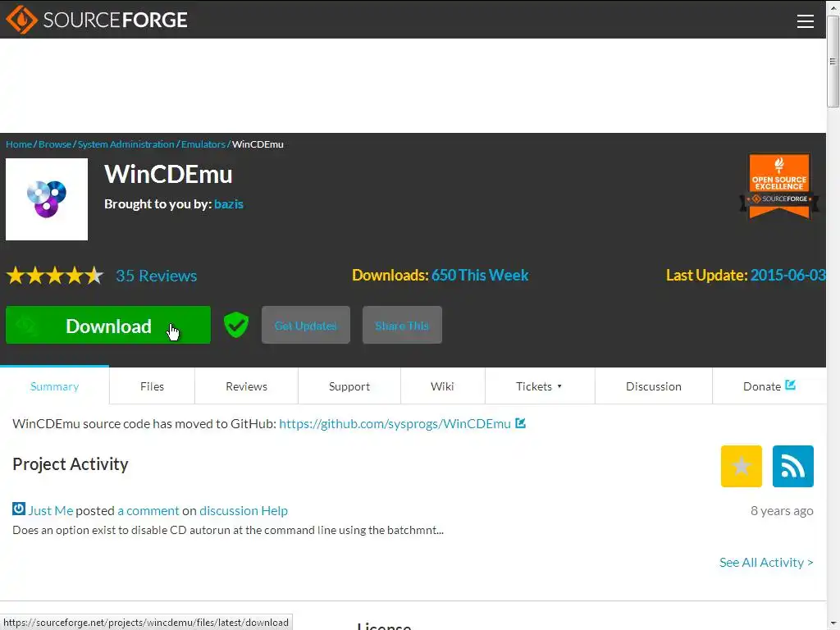This screenshot has width=840, height=630.
Task: Open the discussion Help link
Action: click(244, 510)
